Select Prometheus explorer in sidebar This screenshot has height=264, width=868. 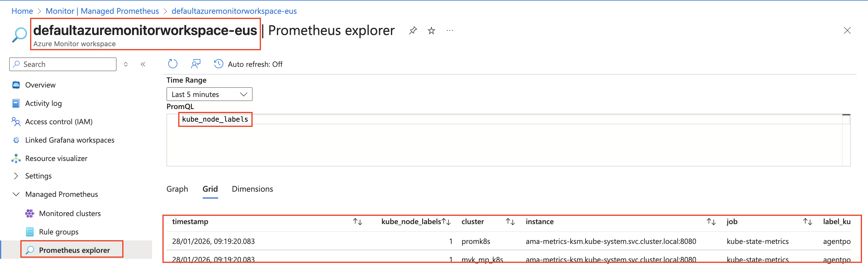coord(74,250)
